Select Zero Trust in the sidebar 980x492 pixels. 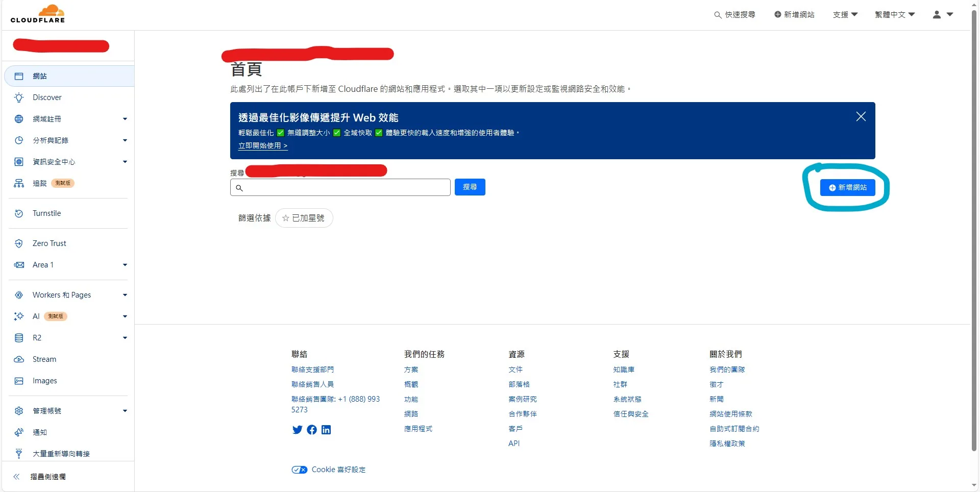pos(49,243)
